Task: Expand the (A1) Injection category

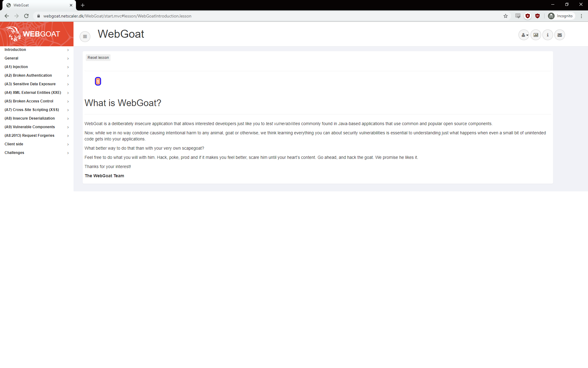Action: pos(37,67)
